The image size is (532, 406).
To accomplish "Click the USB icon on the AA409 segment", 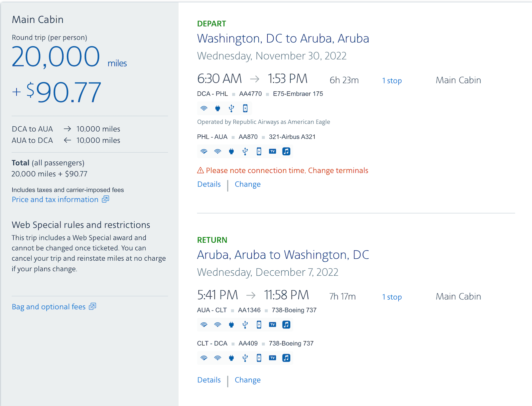I will point(245,358).
